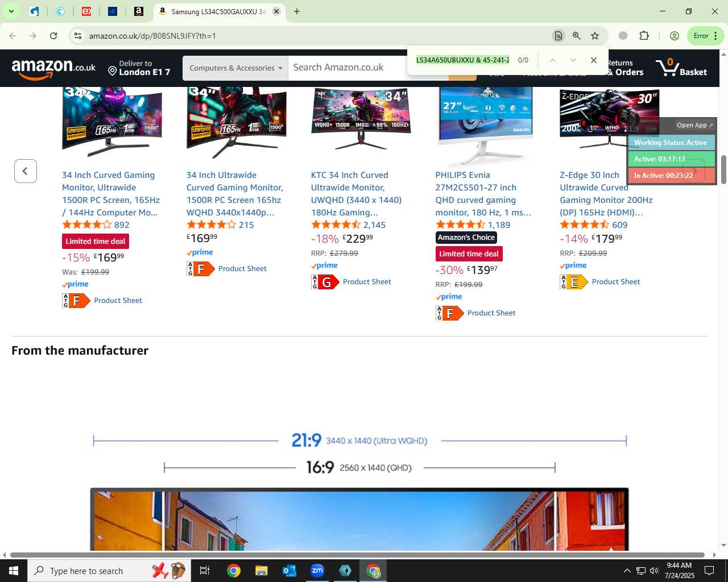The width and height of the screenshot is (728, 582).
Task: Switch to the Amazon 'a' icon tab
Action: (139, 11)
